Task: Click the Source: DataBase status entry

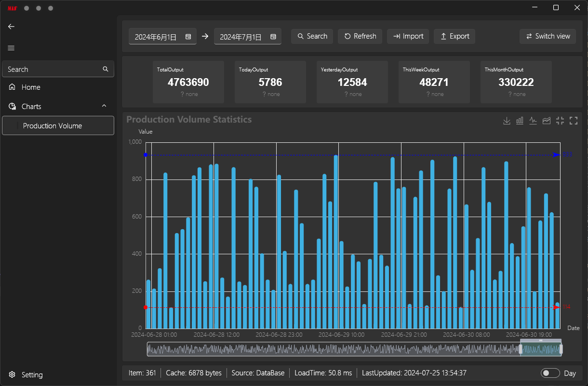Action: click(258, 373)
